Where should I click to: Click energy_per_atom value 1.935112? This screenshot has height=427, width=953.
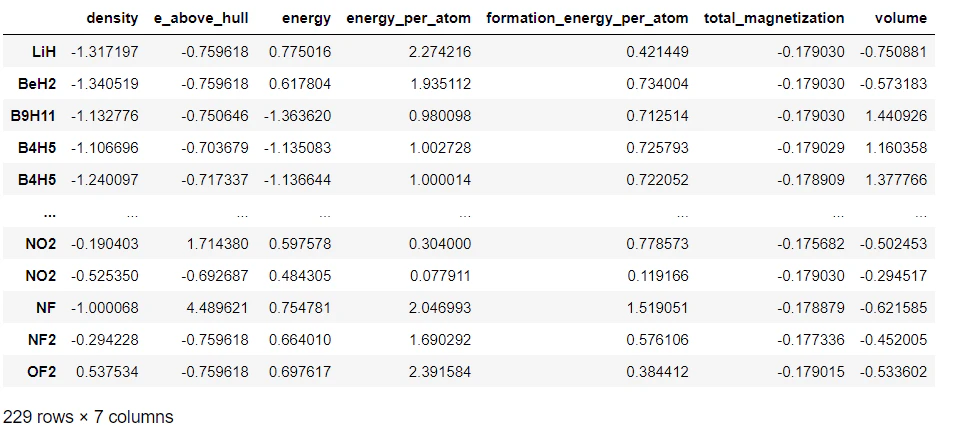coord(441,84)
